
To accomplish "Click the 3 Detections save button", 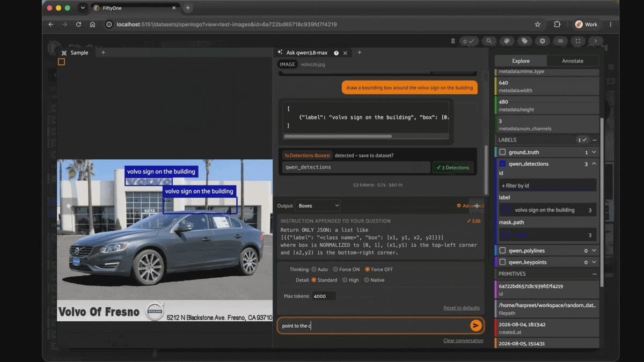I will 453,167.
